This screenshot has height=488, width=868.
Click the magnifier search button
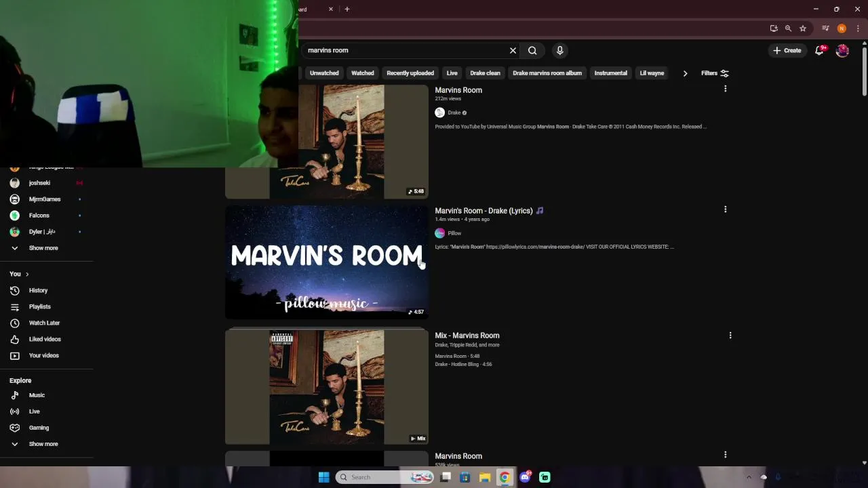(x=532, y=50)
